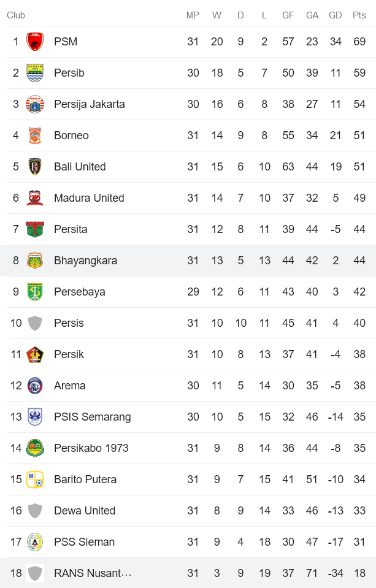Click the Persis placeholder shield icon
The width and height of the screenshot is (376, 588).
pyautogui.click(x=35, y=323)
